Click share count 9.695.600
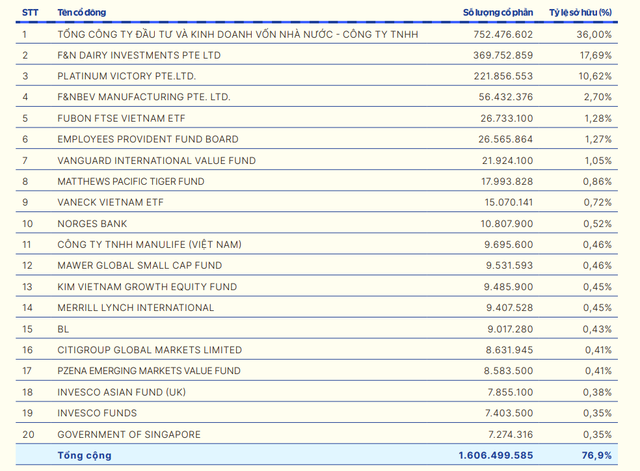This screenshot has width=640, height=471. (x=509, y=244)
